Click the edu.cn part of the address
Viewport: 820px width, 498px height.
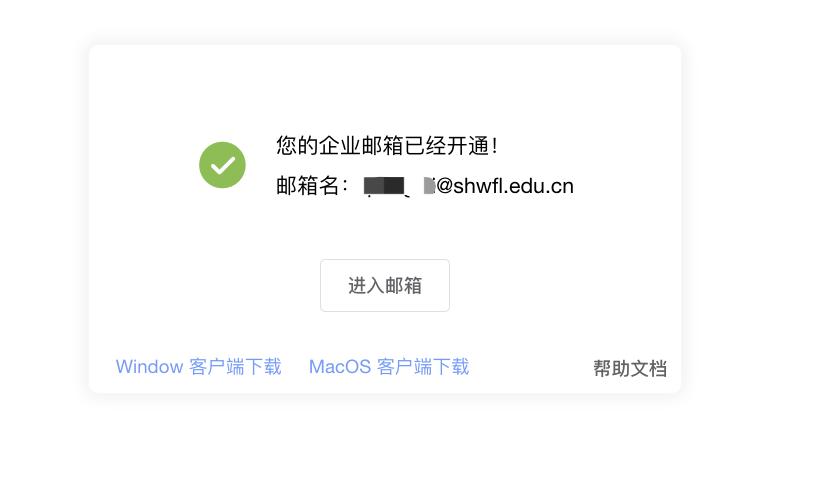point(541,186)
